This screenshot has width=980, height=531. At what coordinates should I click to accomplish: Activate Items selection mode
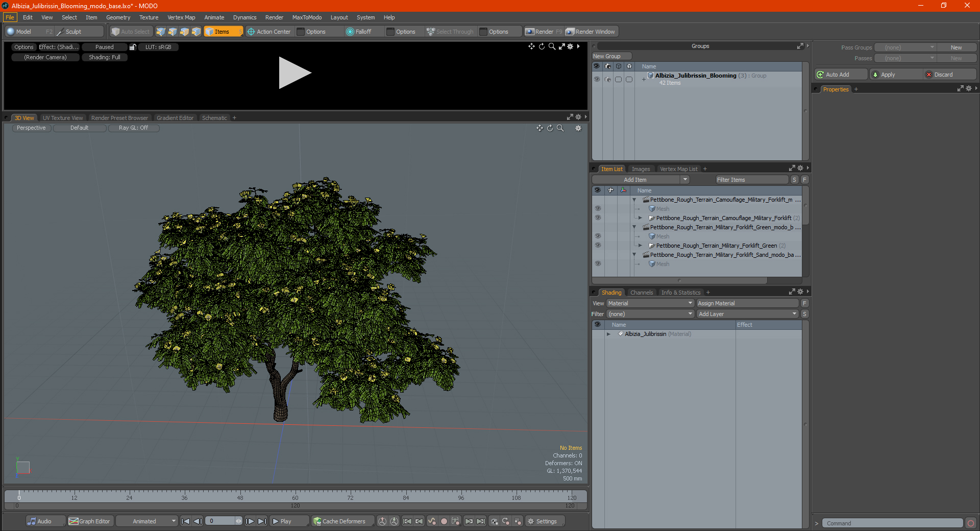[223, 32]
